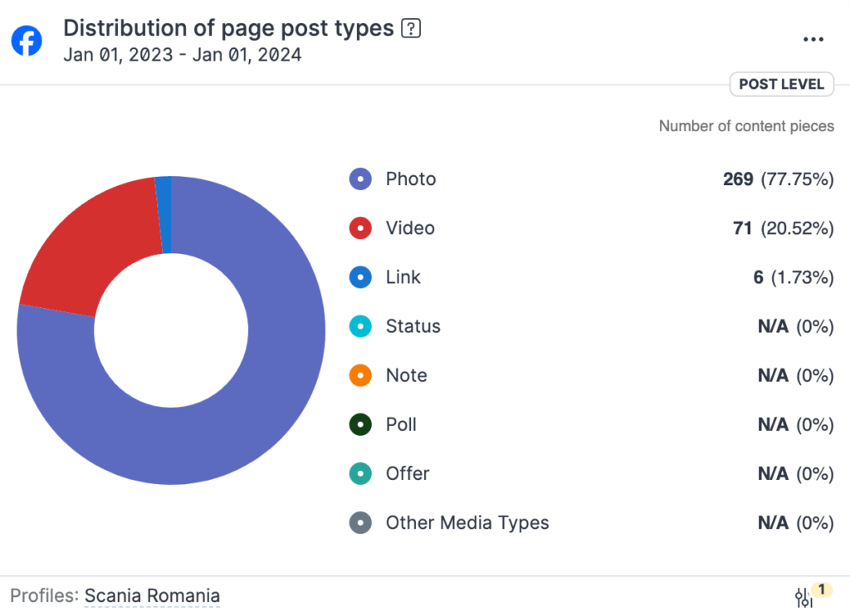The width and height of the screenshot is (850, 616).
Task: Open the Scania Romania profile link
Action: click(x=152, y=595)
